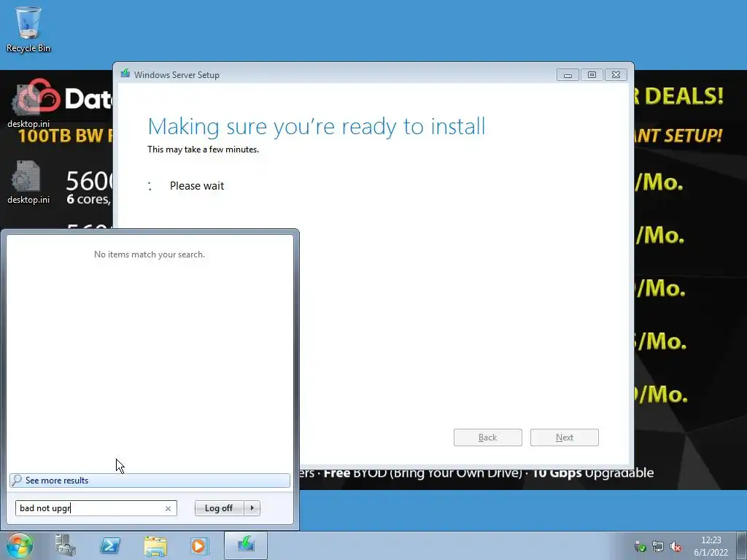The width and height of the screenshot is (747, 560).
Task: Clear the search box with the X
Action: pyautogui.click(x=168, y=508)
